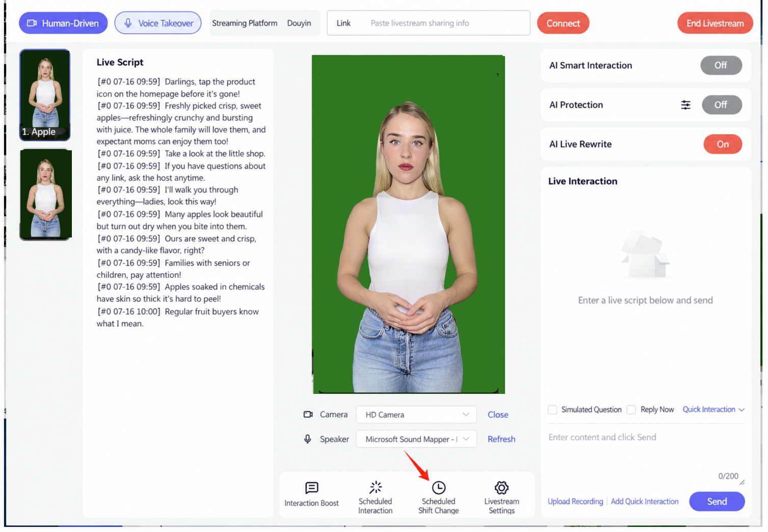
Task: Select the 1. Apple avatar thumbnail
Action: [45, 95]
